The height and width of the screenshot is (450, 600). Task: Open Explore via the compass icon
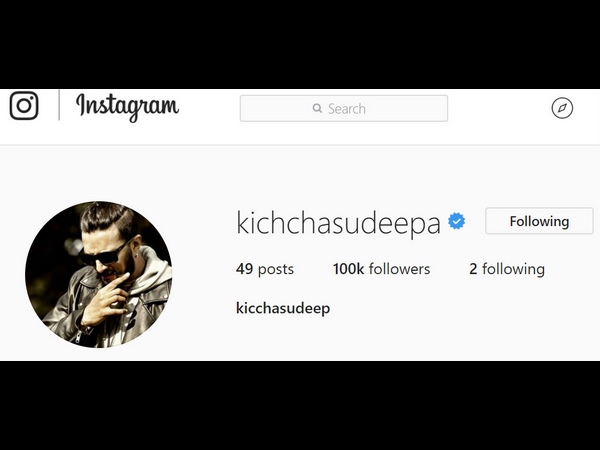point(562,108)
